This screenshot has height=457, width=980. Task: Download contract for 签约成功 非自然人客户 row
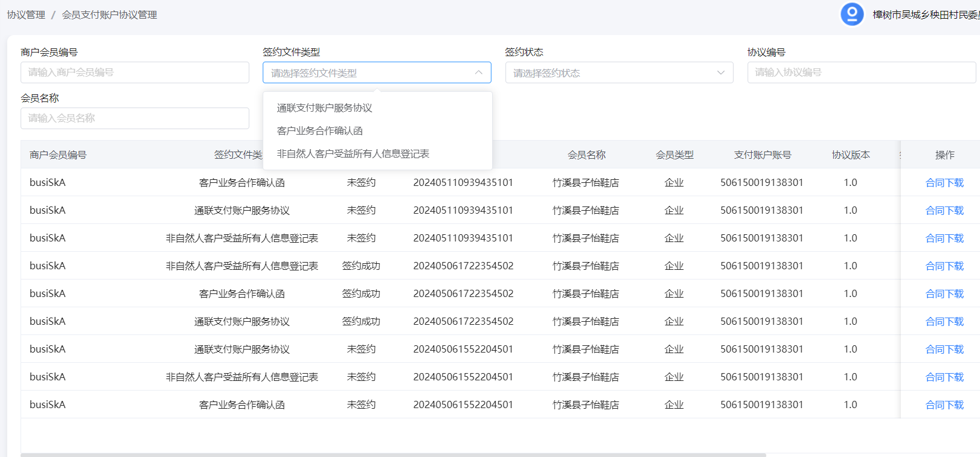(944, 266)
